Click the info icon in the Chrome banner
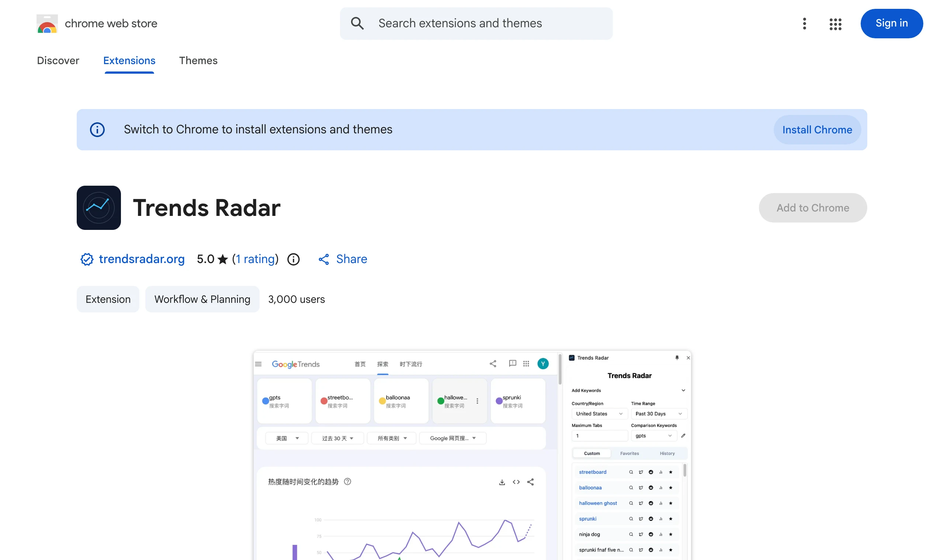944x560 pixels. 97,130
